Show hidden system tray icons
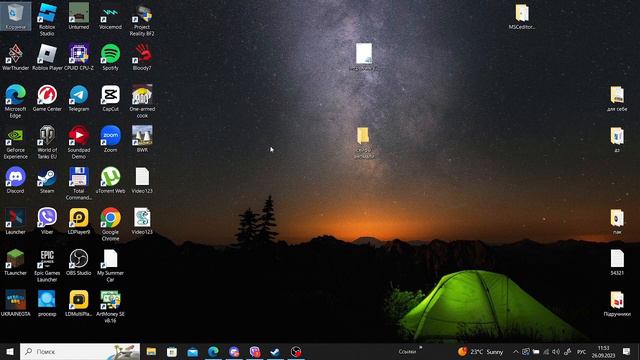Screen dimensions: 640x360 [516, 351]
